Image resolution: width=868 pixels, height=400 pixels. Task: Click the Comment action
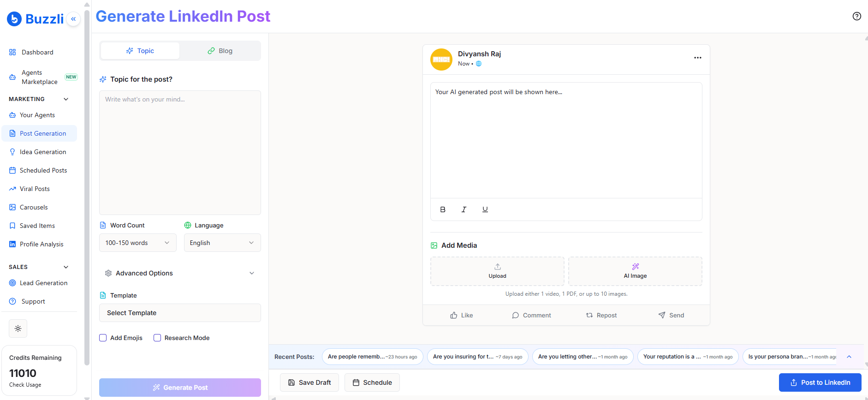[x=531, y=315]
